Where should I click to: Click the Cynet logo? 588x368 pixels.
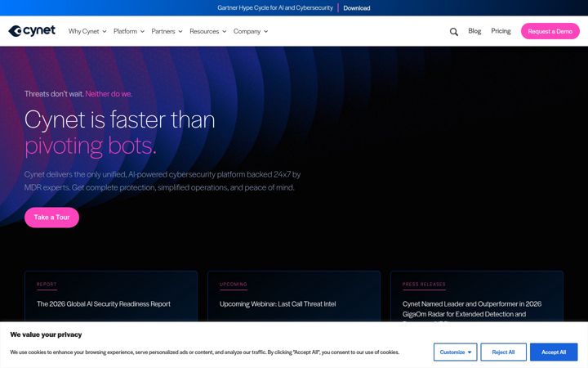pos(32,31)
